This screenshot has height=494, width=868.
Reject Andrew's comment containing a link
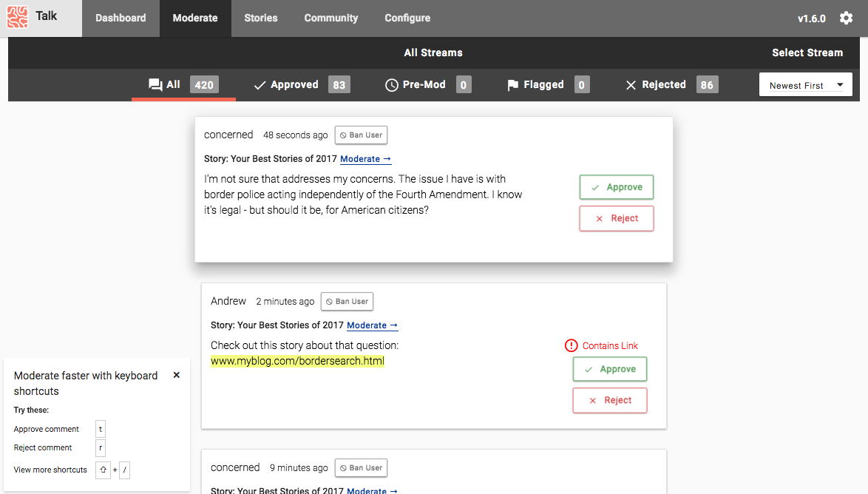pyautogui.click(x=609, y=400)
